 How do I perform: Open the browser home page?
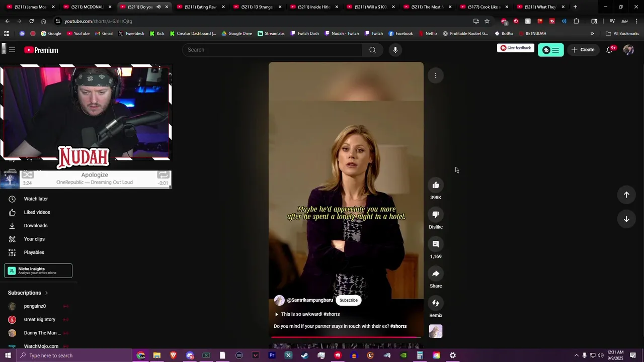(x=43, y=21)
